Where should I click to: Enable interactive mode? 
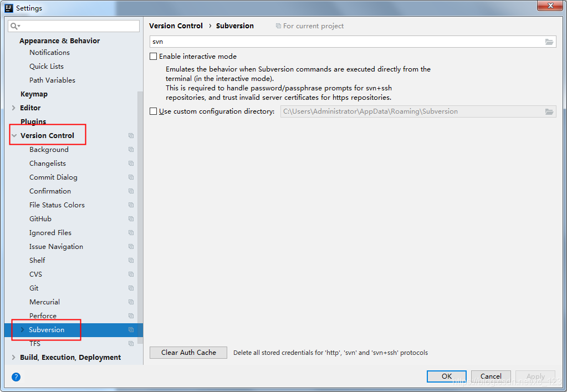(153, 56)
